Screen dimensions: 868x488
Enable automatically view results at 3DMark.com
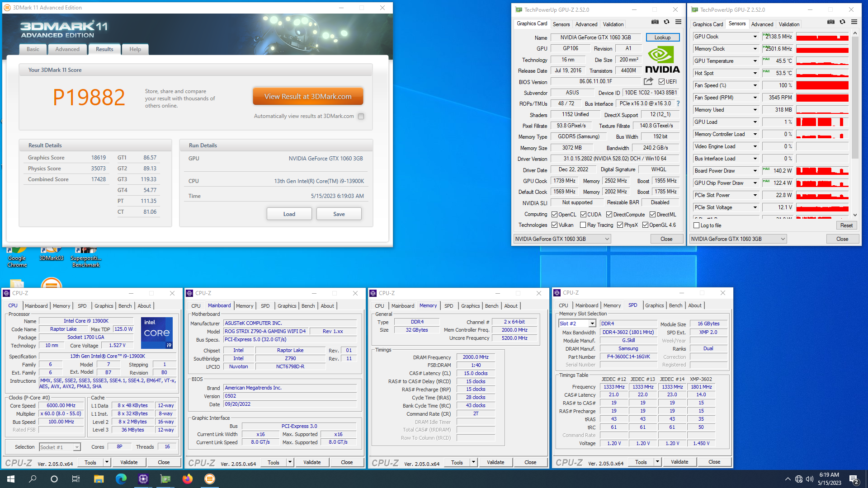(x=361, y=116)
